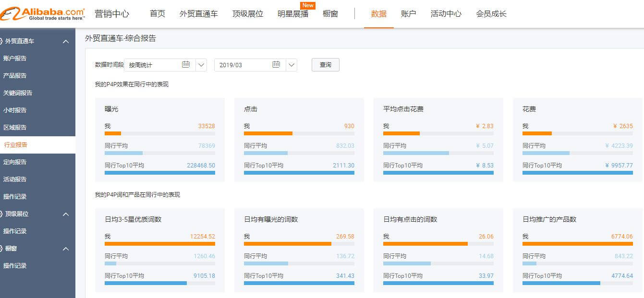The image size is (644, 298).
Task: Collapse the 外贸直通车 sidebar section chevron
Action: point(66,42)
